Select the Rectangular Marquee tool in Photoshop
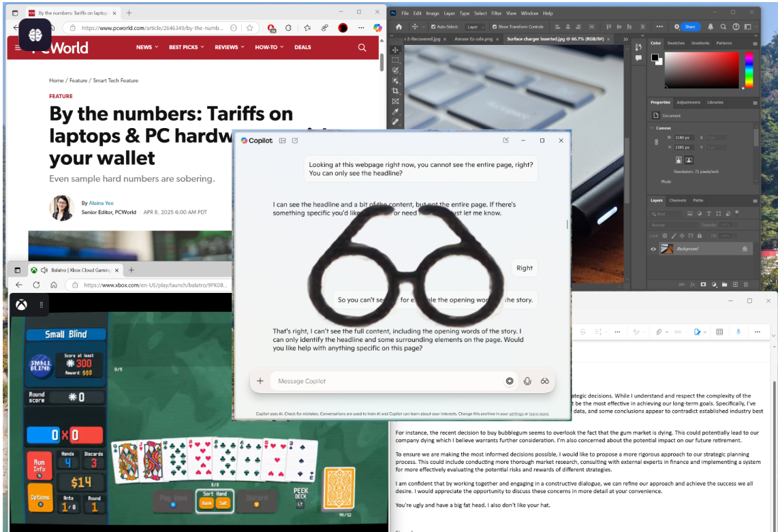 pos(395,60)
